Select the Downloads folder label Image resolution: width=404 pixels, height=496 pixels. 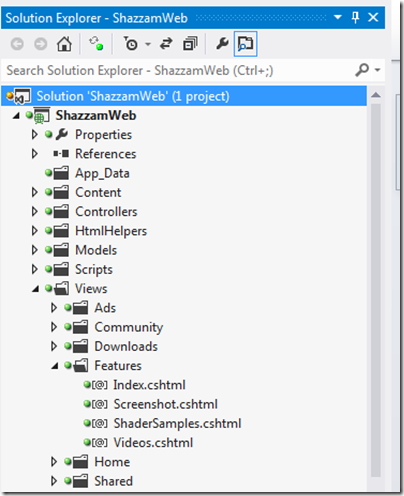pyautogui.click(x=126, y=347)
